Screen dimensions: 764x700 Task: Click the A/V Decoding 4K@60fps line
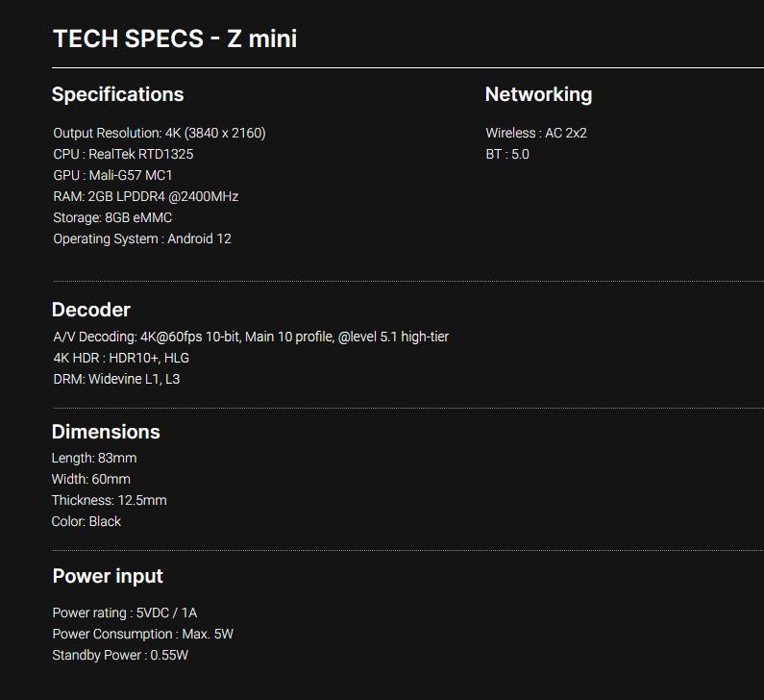[251, 337]
